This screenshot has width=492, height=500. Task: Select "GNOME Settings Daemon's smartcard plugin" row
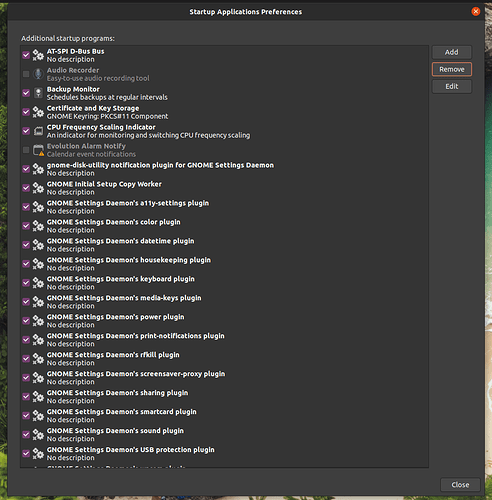coord(224,416)
